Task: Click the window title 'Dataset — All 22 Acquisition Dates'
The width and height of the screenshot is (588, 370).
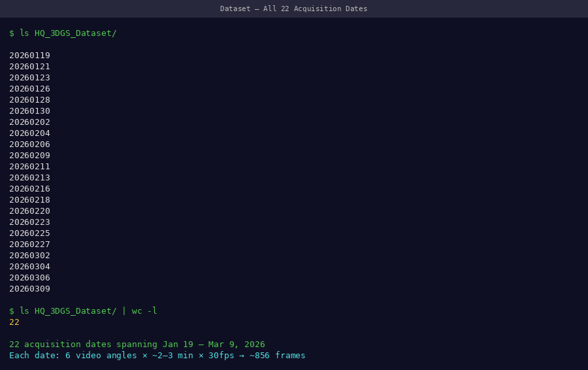Action: coord(293,8)
